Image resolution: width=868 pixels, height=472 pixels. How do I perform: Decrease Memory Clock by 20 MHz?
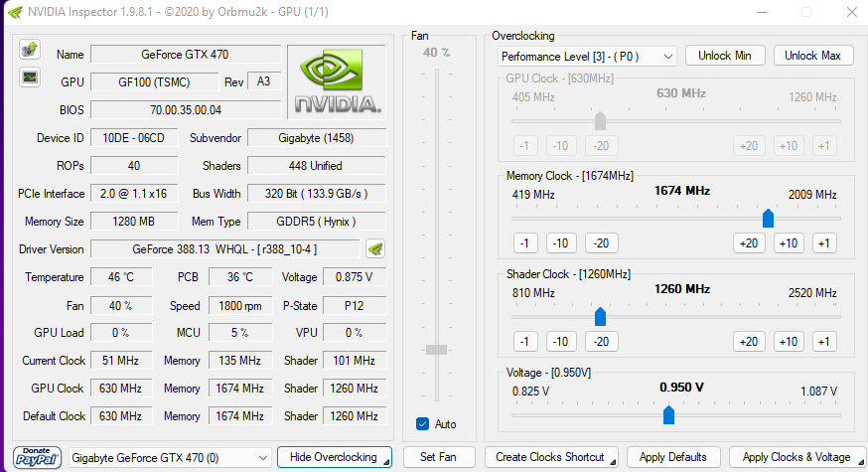click(601, 243)
